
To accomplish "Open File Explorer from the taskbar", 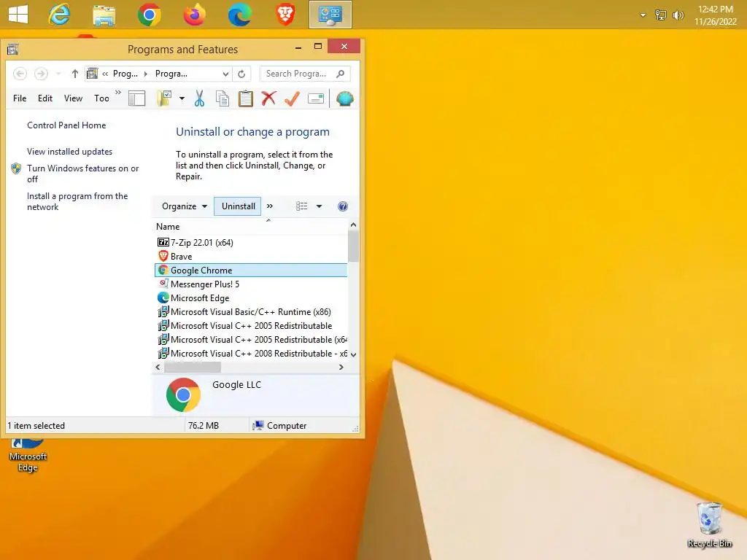I will (104, 15).
